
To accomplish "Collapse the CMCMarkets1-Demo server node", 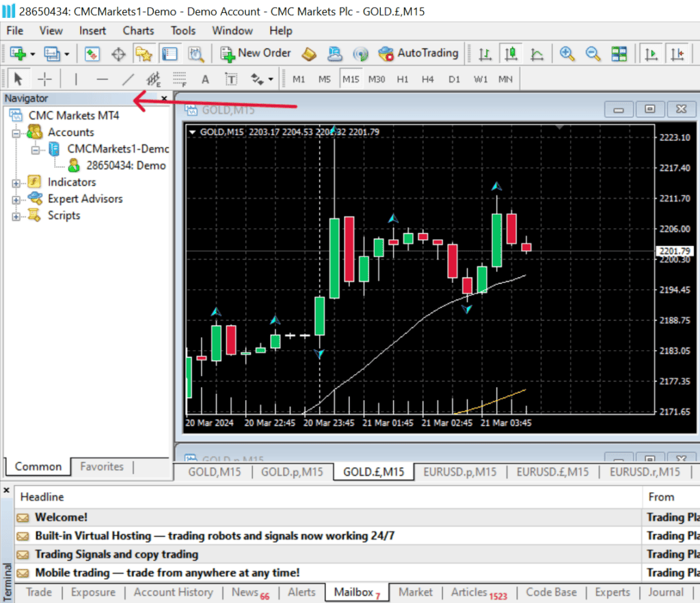I will click(x=36, y=150).
